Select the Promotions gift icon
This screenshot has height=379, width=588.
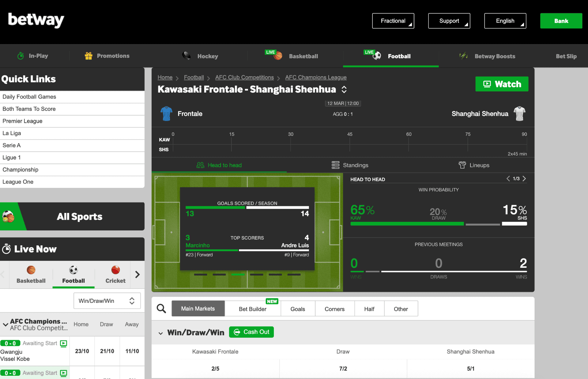(88, 56)
